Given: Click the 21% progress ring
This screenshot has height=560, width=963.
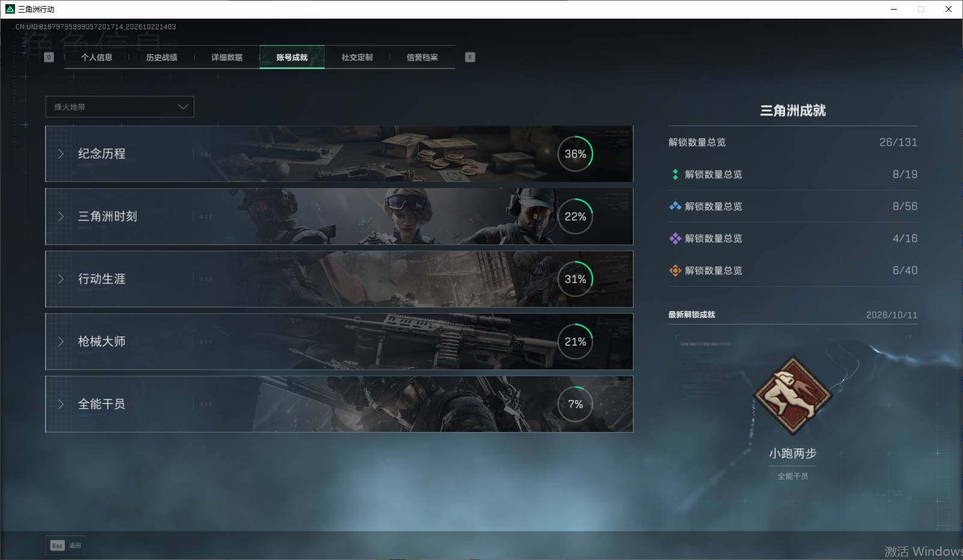Looking at the screenshot, I should [x=575, y=341].
